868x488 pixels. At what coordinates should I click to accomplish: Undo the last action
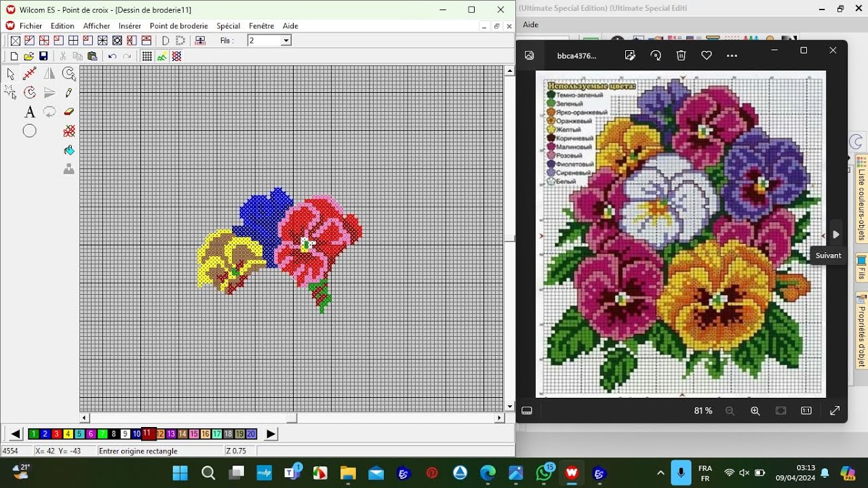point(112,56)
